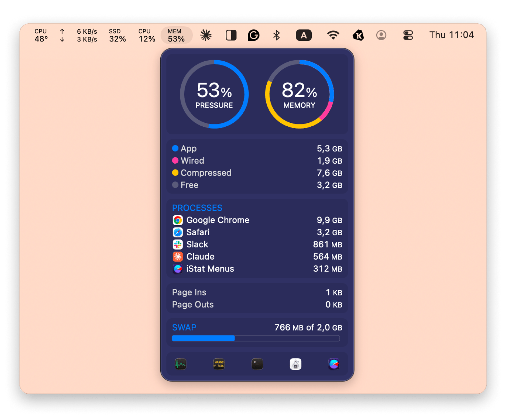Click Claude's 564 MB memory value
Viewport: 506px width, 420px height.
[x=328, y=257]
